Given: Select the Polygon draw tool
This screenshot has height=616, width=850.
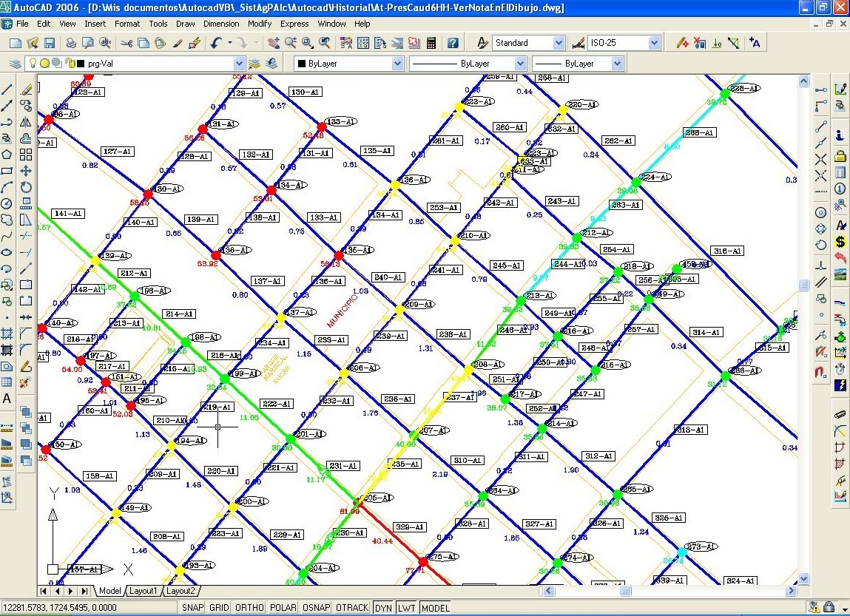Looking at the screenshot, I should 7,155.
